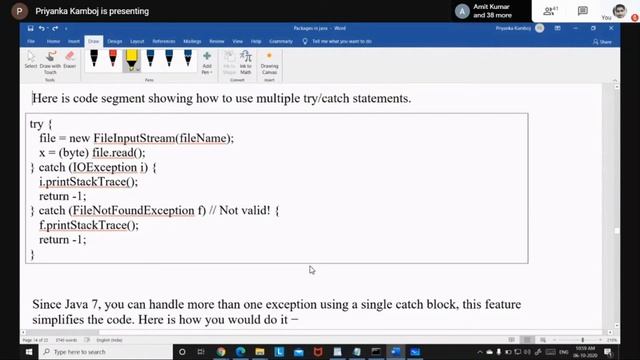Open Google Chrome from the taskbar
The width and height of the screenshot is (640, 360).
[221, 351]
